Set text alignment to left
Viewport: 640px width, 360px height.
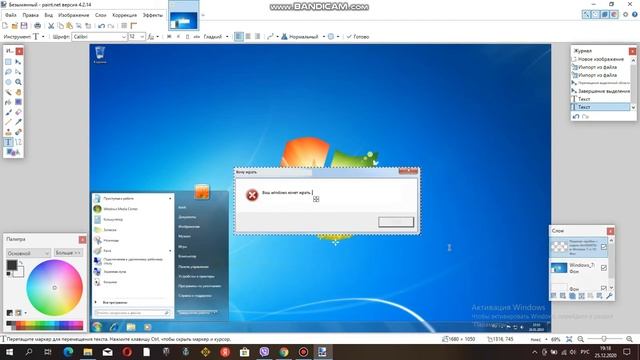click(239, 37)
